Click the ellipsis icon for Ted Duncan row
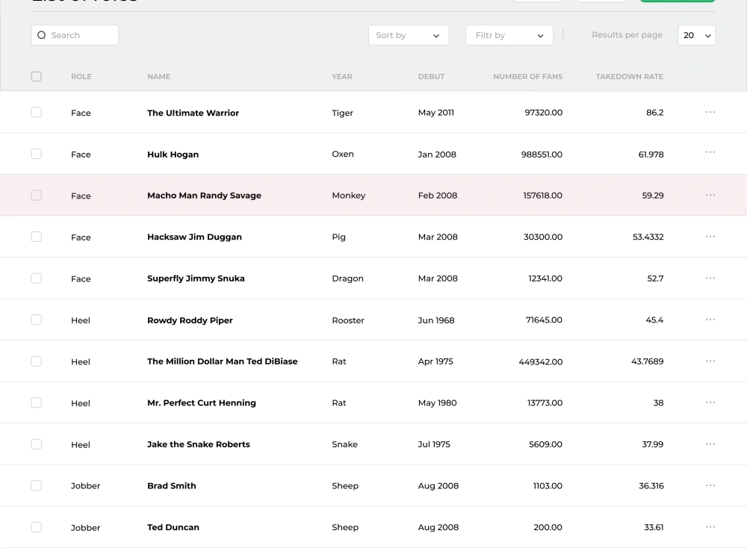 pyautogui.click(x=710, y=526)
